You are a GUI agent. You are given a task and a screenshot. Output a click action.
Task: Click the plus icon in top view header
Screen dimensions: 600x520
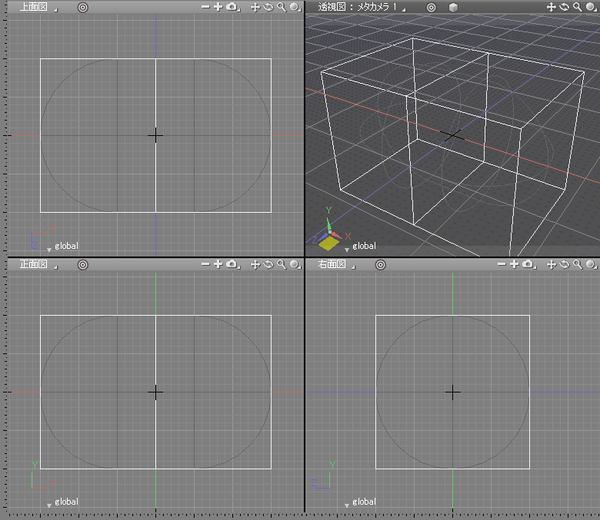(217, 7)
